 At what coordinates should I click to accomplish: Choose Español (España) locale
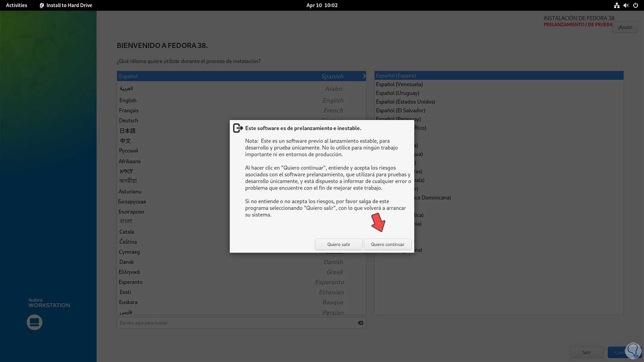[499, 75]
